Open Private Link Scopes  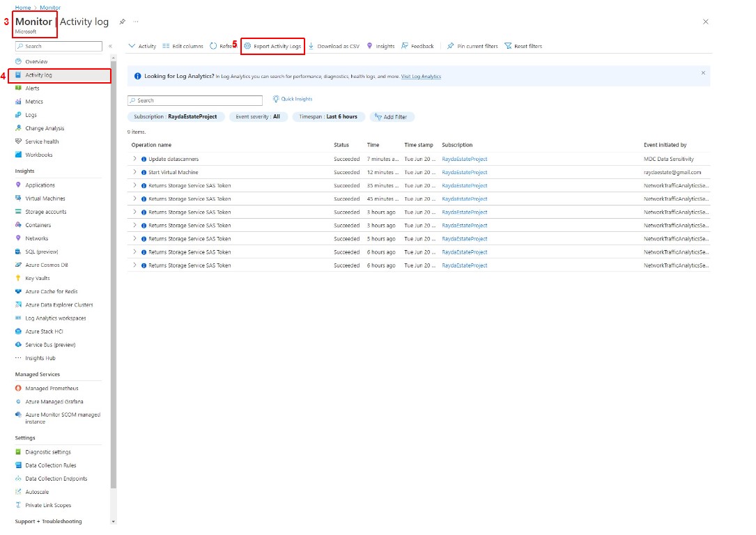point(48,506)
